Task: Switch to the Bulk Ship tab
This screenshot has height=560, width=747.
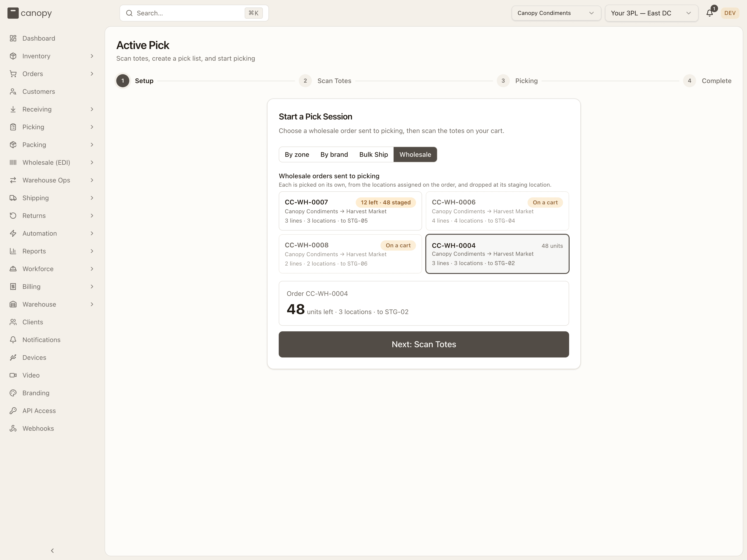Action: 373,155
